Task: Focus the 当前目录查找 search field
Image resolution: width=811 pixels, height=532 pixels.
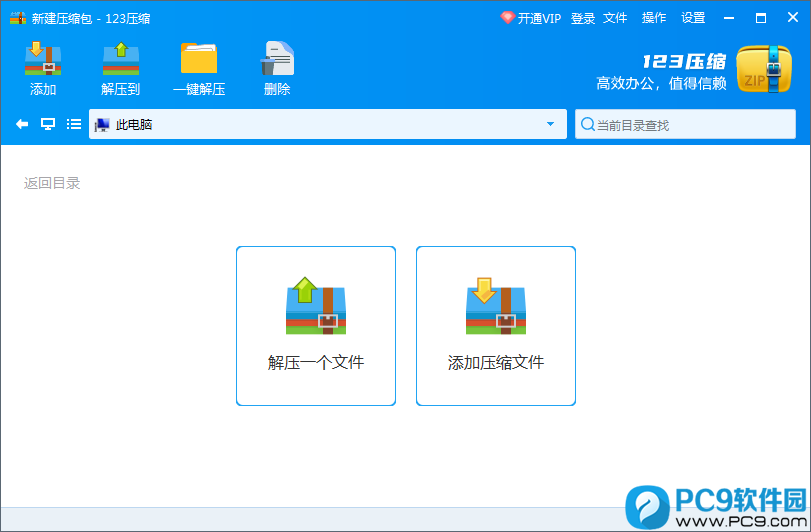Action: [685, 124]
